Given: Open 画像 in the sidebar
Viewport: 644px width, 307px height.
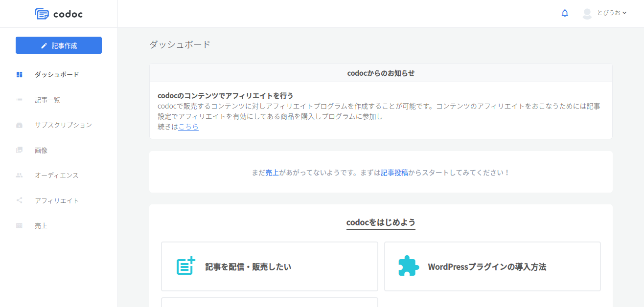Looking at the screenshot, I should pos(41,150).
